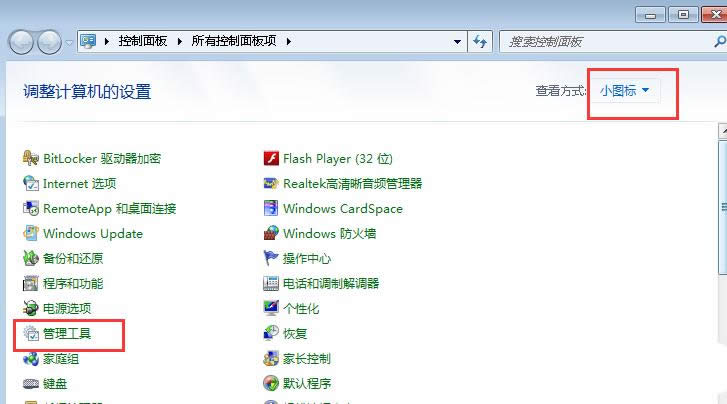Open the 管理工具 icon
This screenshot has width=727, height=404.
tap(31, 333)
